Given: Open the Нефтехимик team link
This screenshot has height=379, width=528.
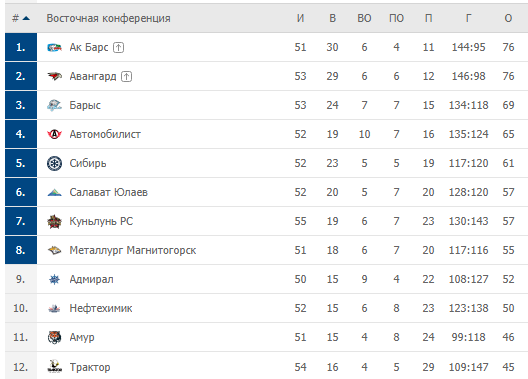Looking at the screenshot, I should click(x=101, y=308).
